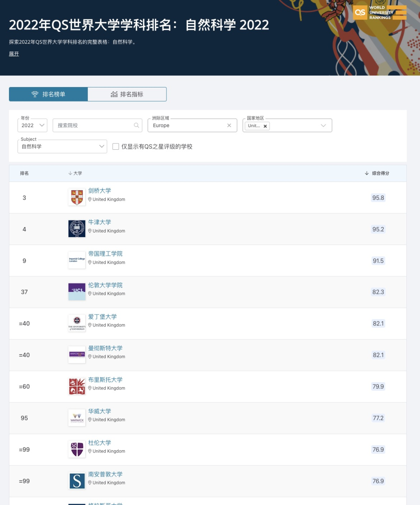Select the 91.5 score for 帝国理工学院
This screenshot has height=505, width=420.
pos(378,260)
